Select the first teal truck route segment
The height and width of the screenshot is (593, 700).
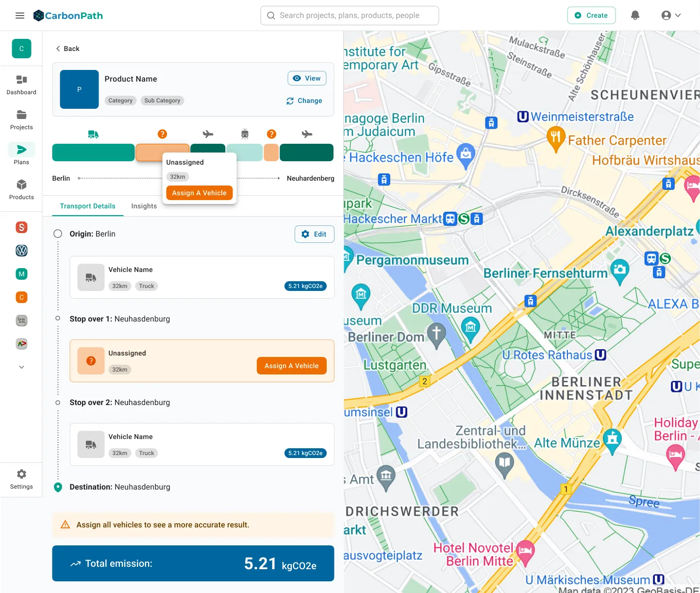coord(93,152)
